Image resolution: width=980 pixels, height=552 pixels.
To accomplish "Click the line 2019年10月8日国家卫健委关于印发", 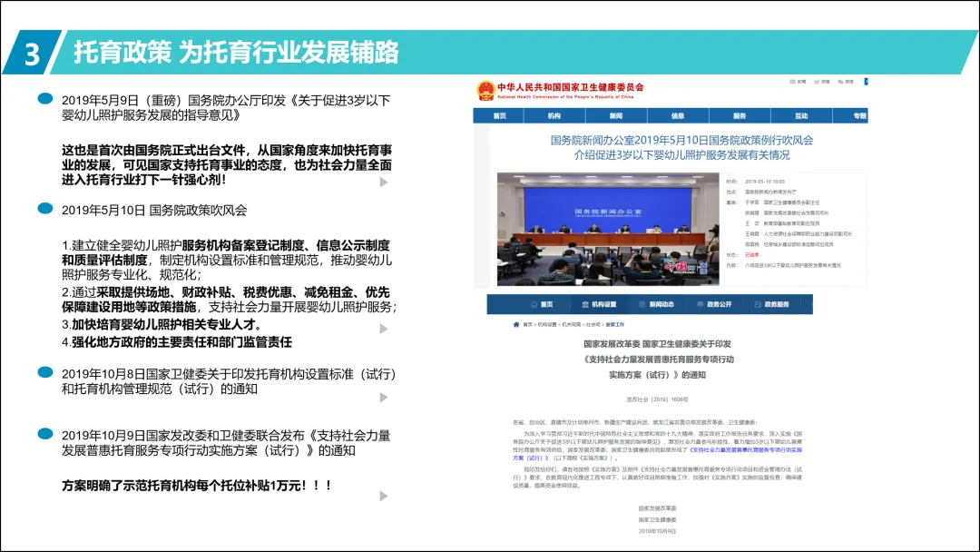I will 229,374.
